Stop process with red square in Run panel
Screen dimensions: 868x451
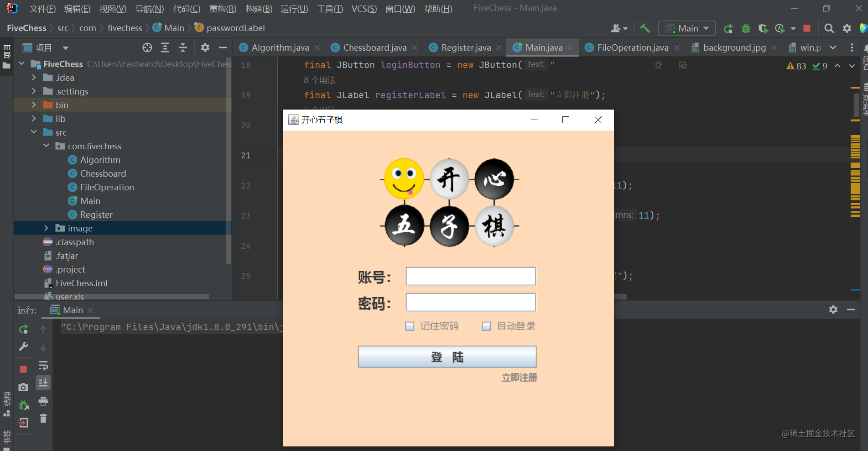(x=23, y=369)
